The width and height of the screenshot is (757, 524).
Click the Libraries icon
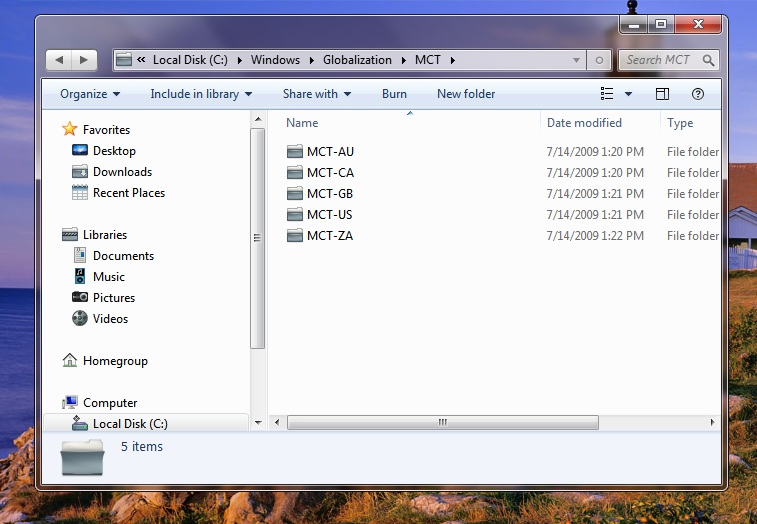coord(70,234)
